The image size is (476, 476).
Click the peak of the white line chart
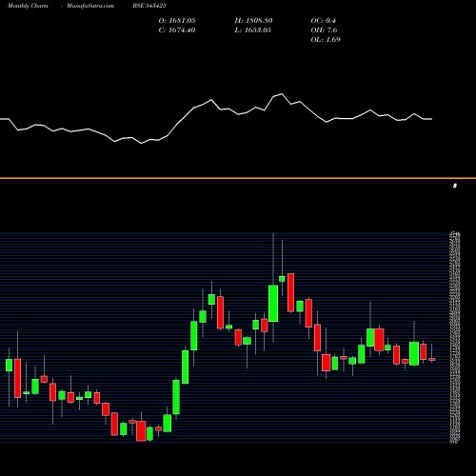click(x=282, y=94)
